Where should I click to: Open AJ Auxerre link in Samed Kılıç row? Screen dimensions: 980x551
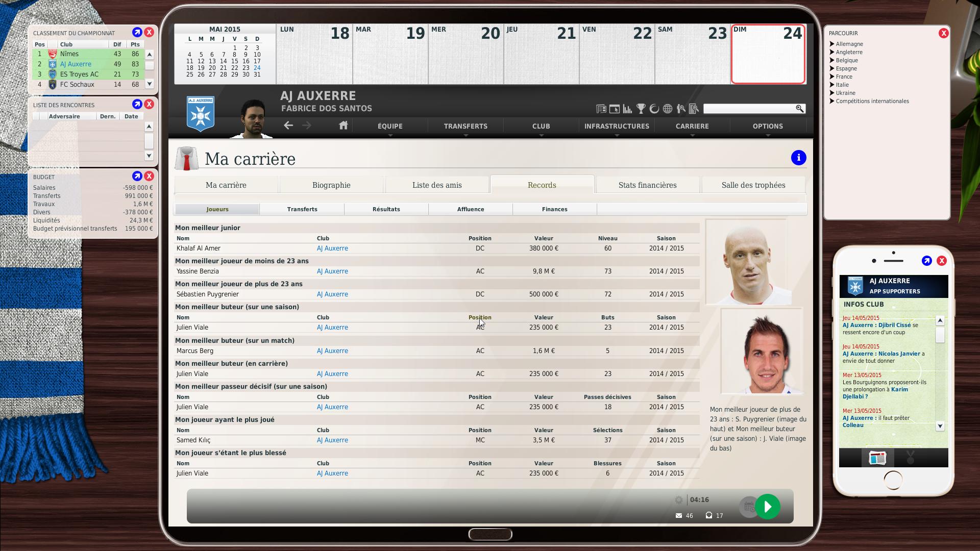coord(332,440)
